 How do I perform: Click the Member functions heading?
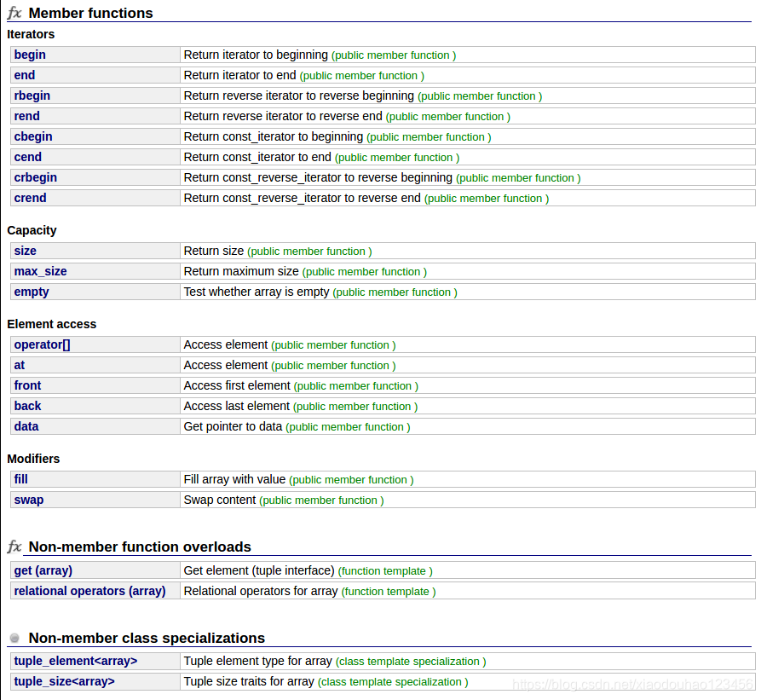90,13
